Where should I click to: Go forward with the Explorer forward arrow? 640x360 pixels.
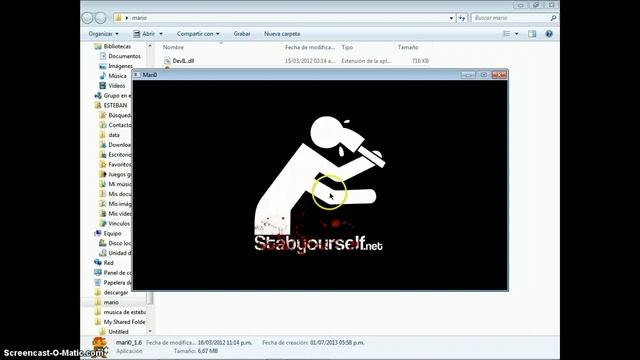point(100,18)
